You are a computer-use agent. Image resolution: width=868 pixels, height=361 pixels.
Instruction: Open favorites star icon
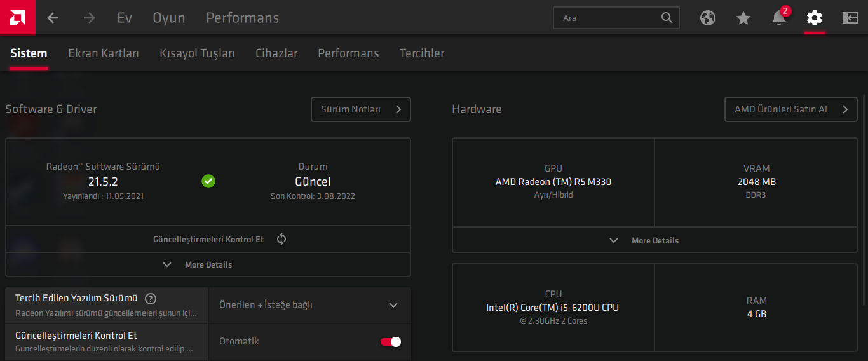tap(743, 18)
